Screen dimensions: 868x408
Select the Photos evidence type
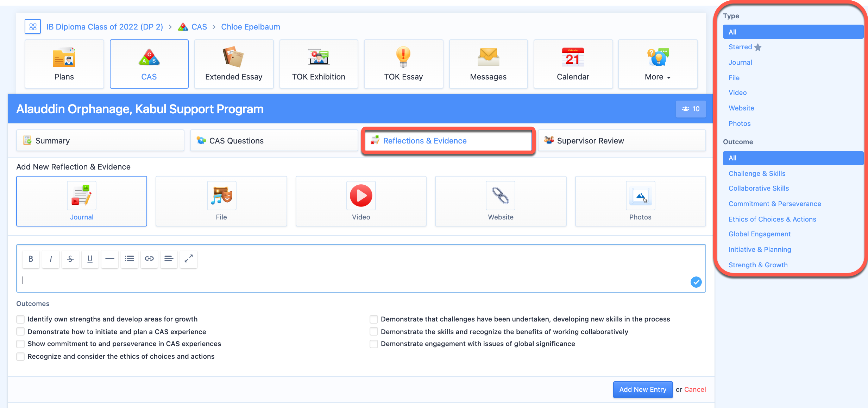point(640,201)
